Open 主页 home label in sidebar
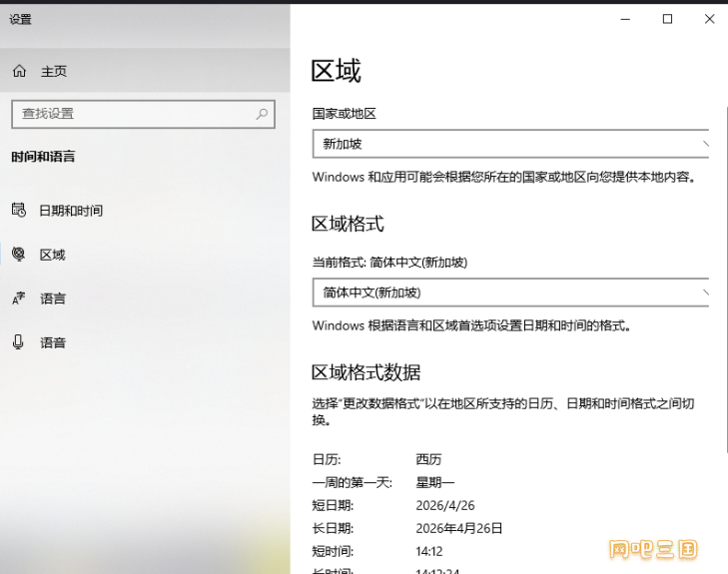 pos(54,71)
